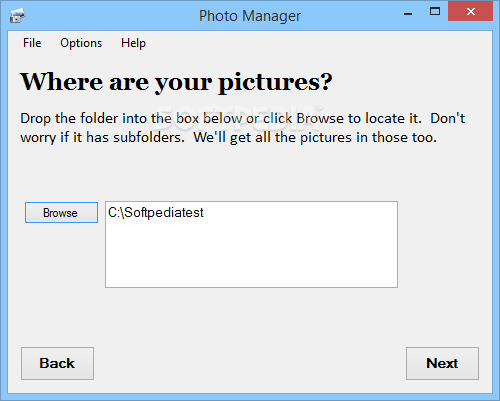
Task: Click the Browse button
Action: coord(61,212)
